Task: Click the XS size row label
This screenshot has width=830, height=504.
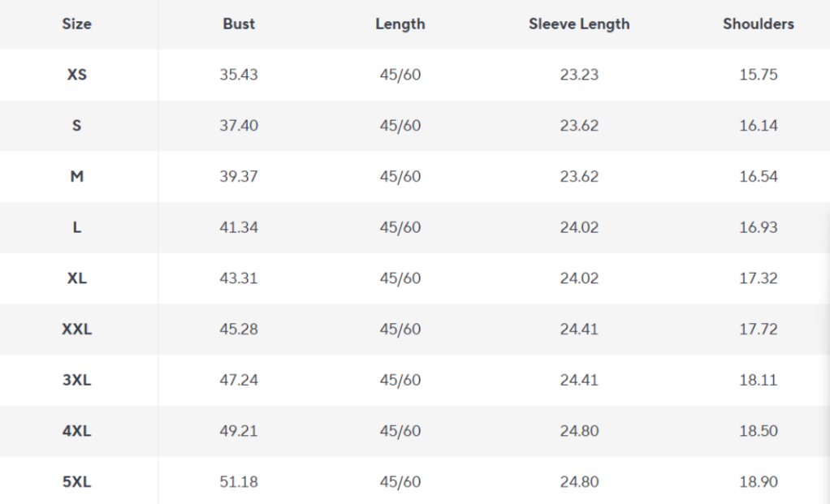Action: click(76, 75)
